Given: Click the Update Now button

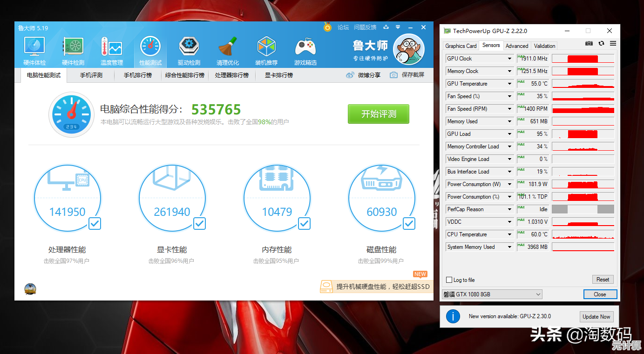Looking at the screenshot, I should click(x=596, y=317).
